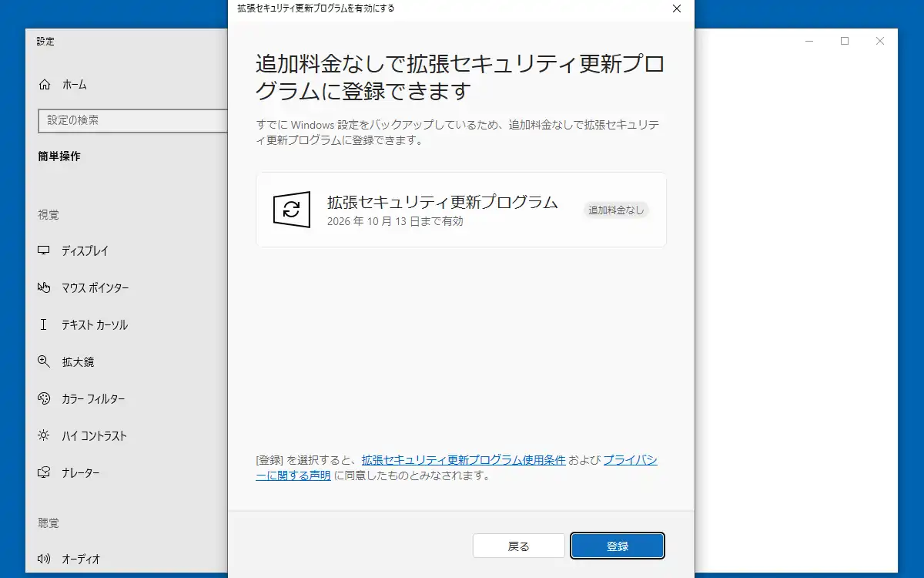Click the 設定 window title text
This screenshot has height=578, width=924.
[45, 42]
